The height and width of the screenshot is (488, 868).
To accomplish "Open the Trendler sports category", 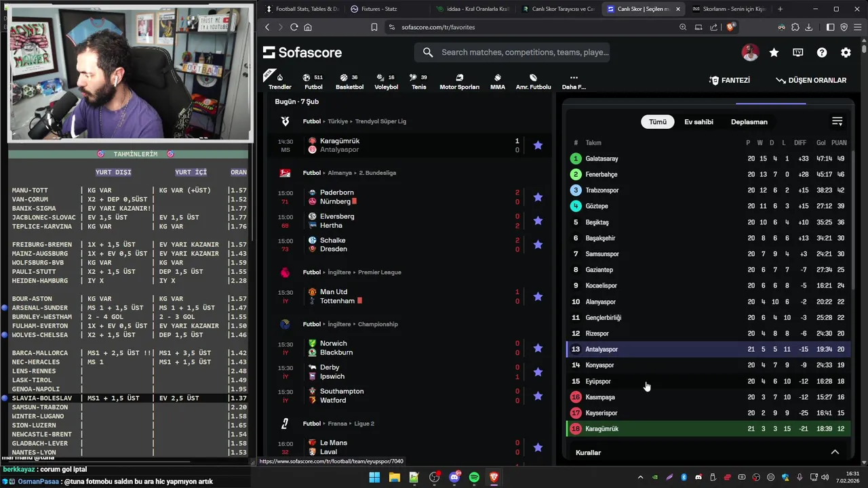I will 280,81.
